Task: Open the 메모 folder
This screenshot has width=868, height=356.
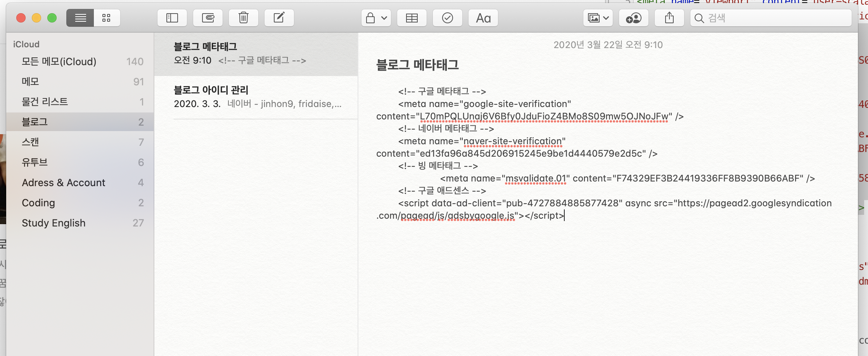Action: point(80,82)
